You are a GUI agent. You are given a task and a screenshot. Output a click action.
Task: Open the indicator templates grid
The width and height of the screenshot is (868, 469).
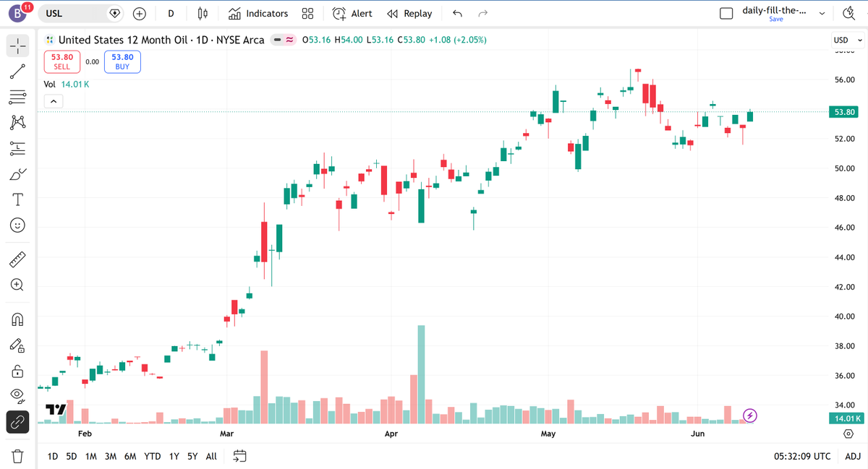[307, 14]
